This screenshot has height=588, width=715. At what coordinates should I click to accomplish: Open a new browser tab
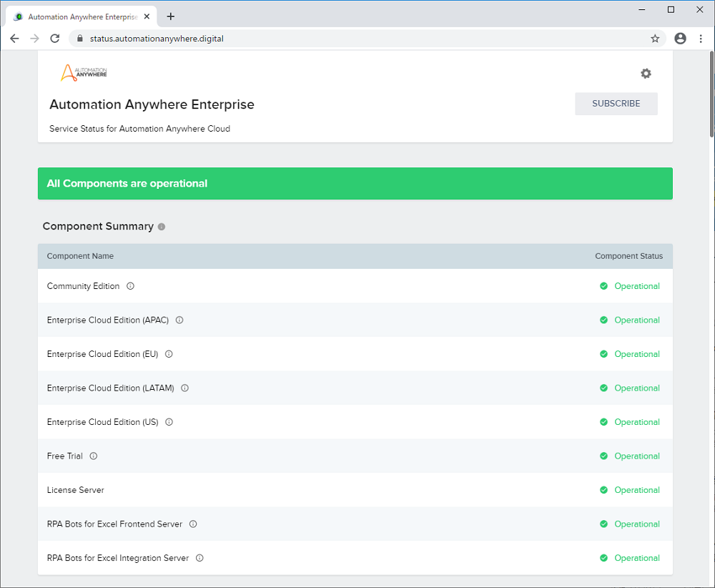[171, 16]
